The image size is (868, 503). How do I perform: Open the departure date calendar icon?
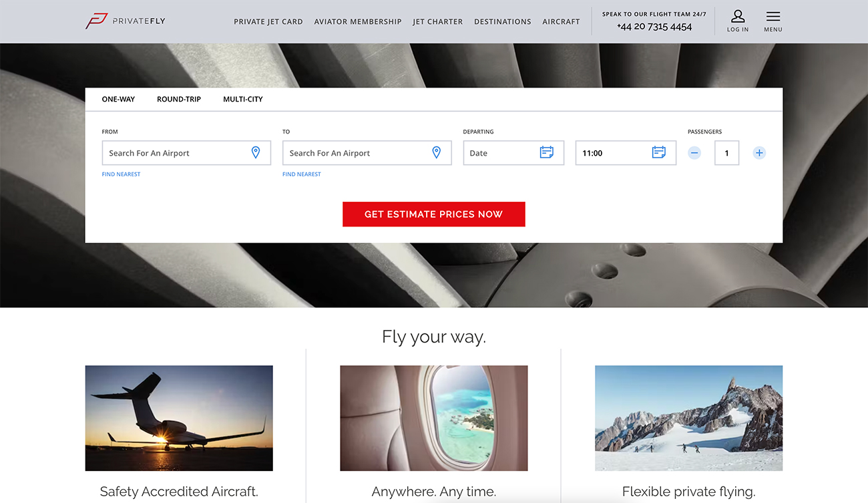548,152
